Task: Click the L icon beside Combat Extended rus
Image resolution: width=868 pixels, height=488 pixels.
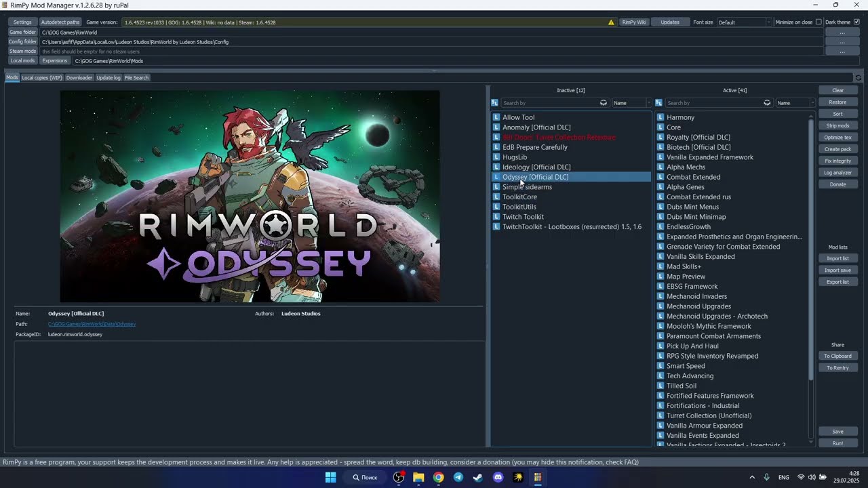Action: (660, 197)
